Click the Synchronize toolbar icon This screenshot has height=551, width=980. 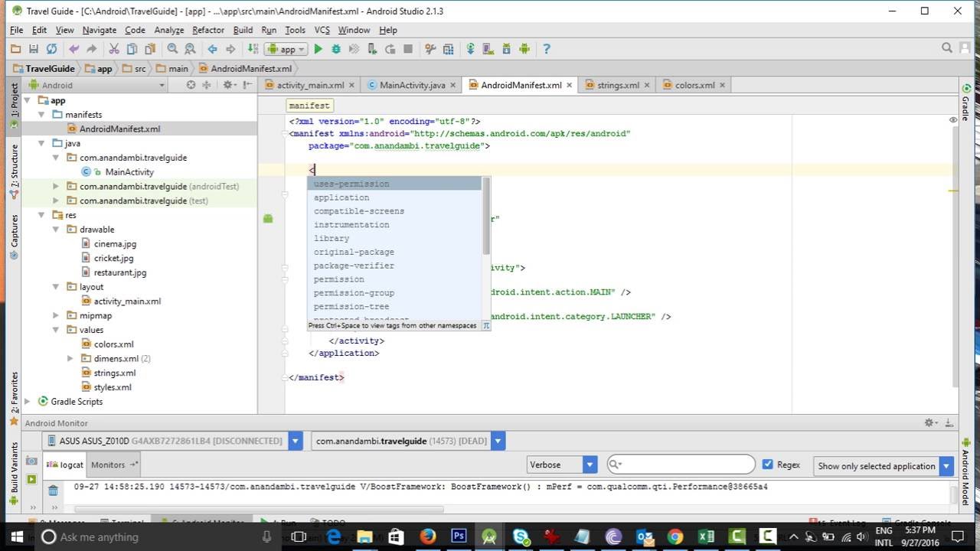[51, 49]
